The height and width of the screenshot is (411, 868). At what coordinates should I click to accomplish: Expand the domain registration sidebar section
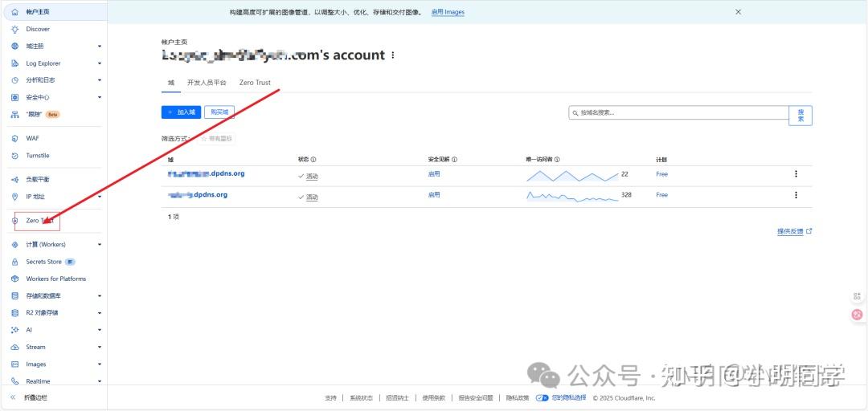click(100, 47)
